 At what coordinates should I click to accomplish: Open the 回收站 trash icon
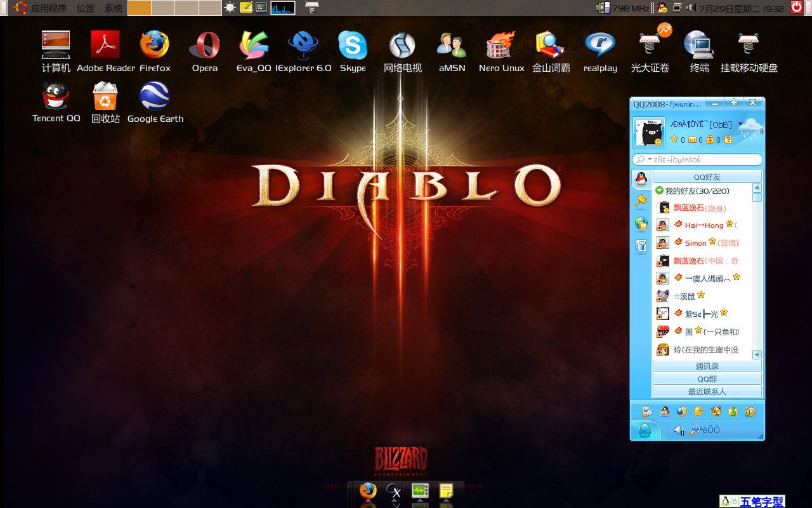(x=105, y=102)
